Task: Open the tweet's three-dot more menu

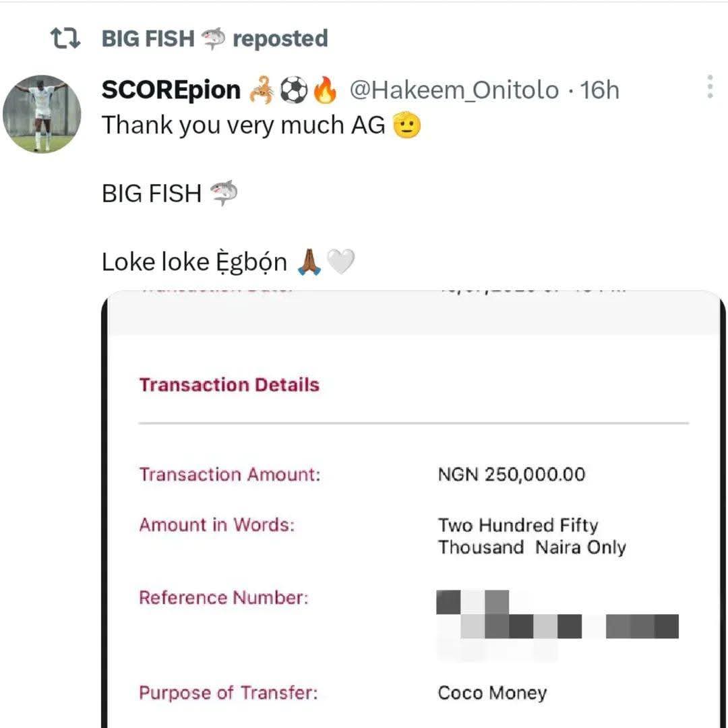Action: click(710, 88)
